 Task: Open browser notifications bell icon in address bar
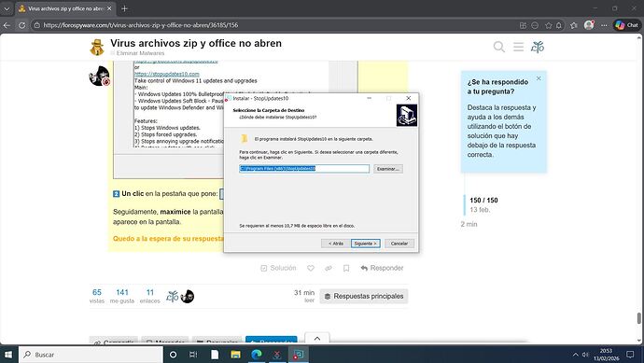558,25
